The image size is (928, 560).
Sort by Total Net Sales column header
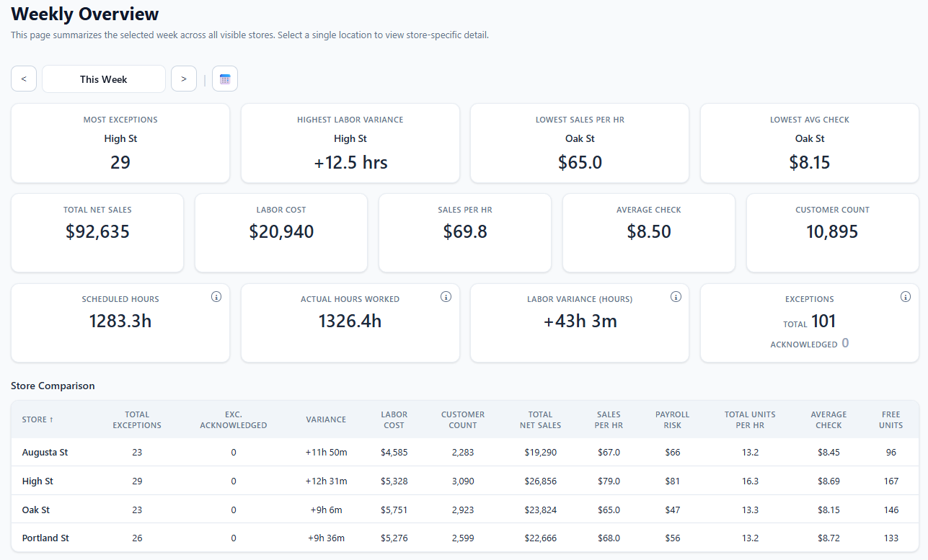coord(540,419)
